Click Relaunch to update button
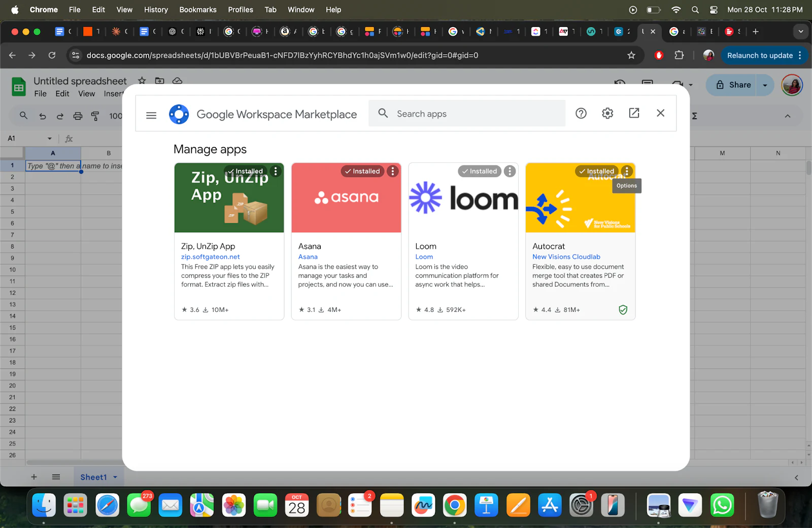Image resolution: width=812 pixels, height=528 pixels. (x=760, y=55)
